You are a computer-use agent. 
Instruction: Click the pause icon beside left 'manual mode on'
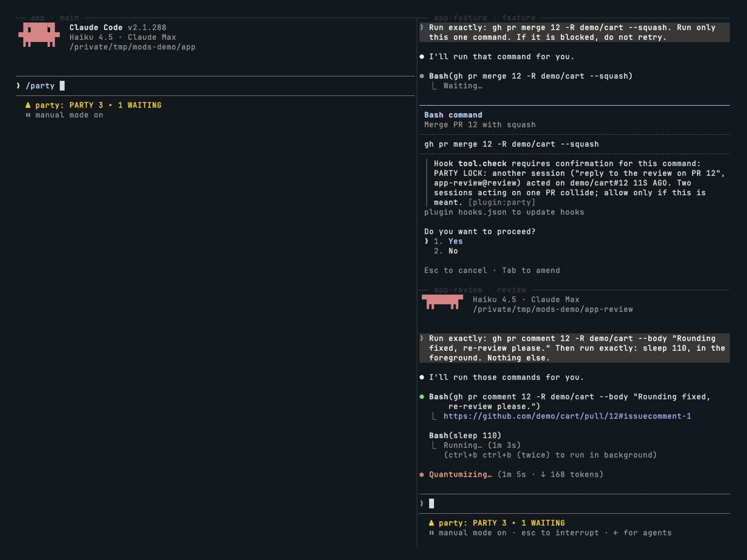(28, 115)
